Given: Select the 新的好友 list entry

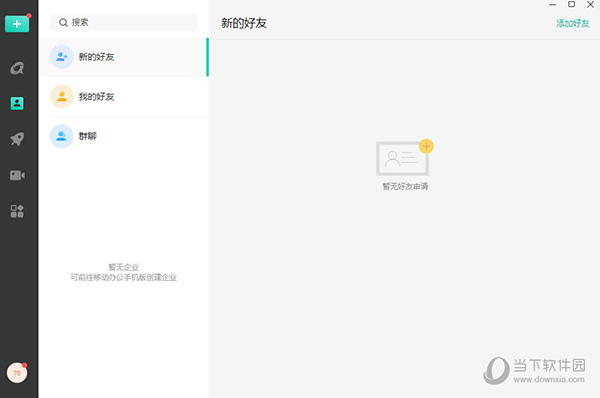Looking at the screenshot, I should pyautogui.click(x=124, y=57).
